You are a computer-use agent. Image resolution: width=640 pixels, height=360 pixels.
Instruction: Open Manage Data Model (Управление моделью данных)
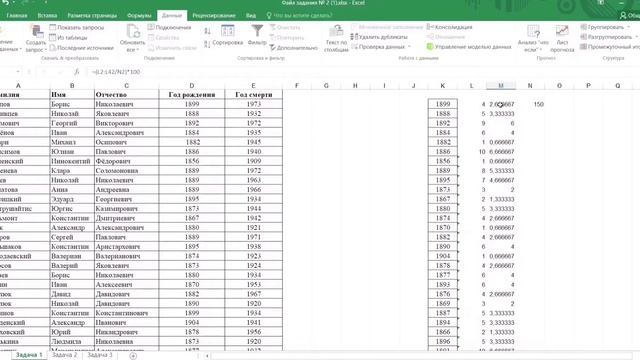click(469, 47)
